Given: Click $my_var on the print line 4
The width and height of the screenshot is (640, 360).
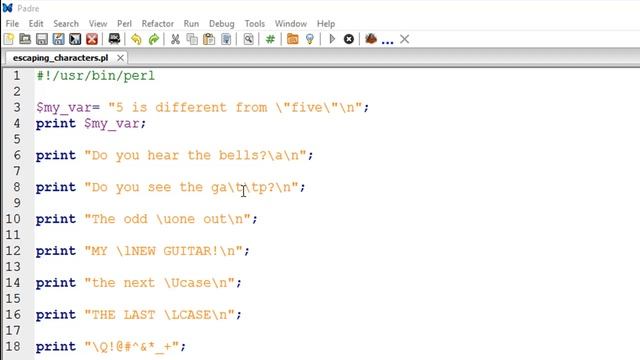Looking at the screenshot, I should pos(112,124).
